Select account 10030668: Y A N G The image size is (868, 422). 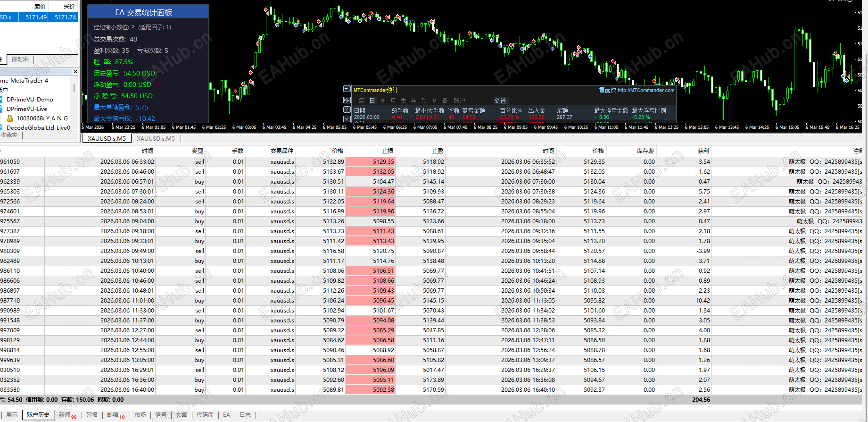(x=42, y=118)
